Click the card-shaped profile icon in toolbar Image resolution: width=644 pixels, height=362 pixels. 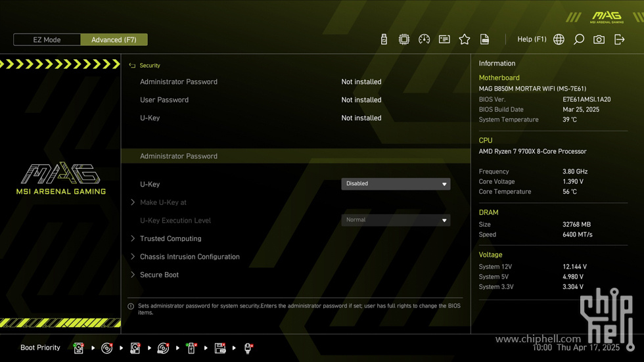coord(444,39)
